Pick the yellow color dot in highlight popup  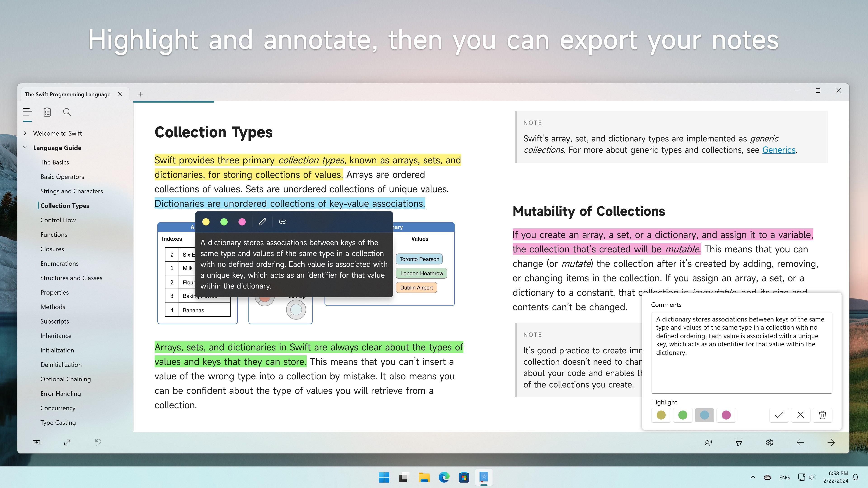(206, 222)
